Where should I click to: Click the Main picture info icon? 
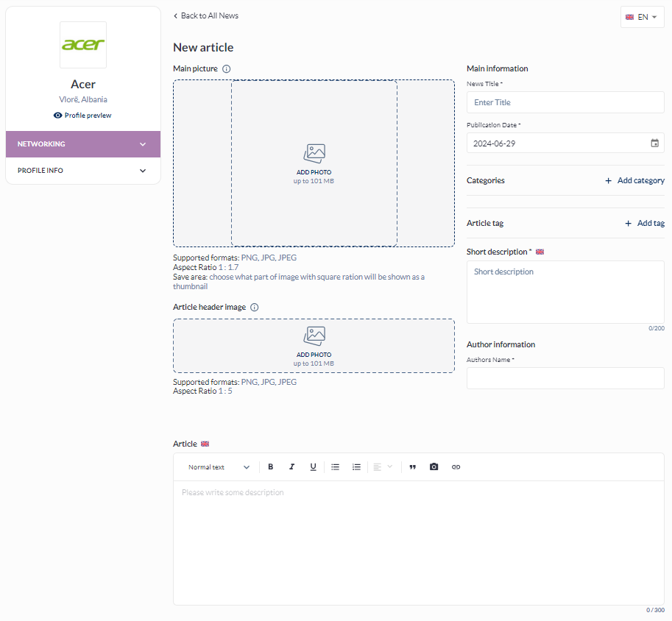pyautogui.click(x=227, y=69)
